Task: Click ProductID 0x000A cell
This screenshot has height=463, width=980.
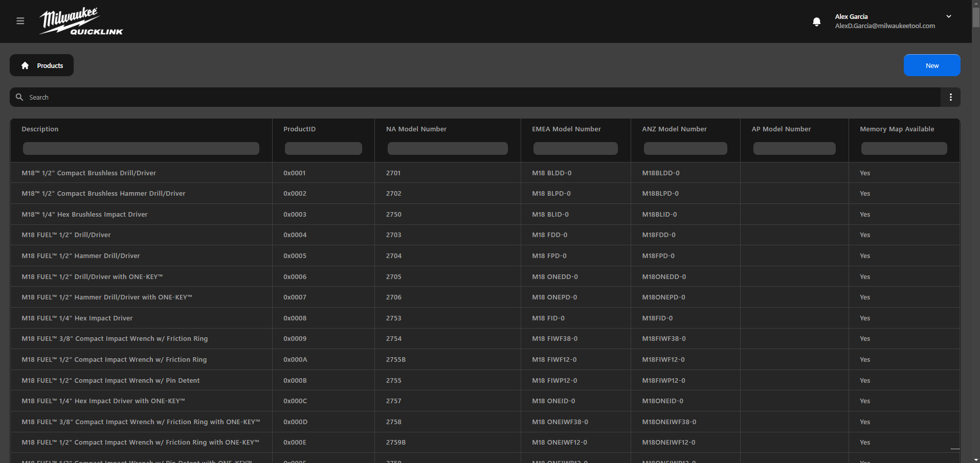Action: point(295,360)
